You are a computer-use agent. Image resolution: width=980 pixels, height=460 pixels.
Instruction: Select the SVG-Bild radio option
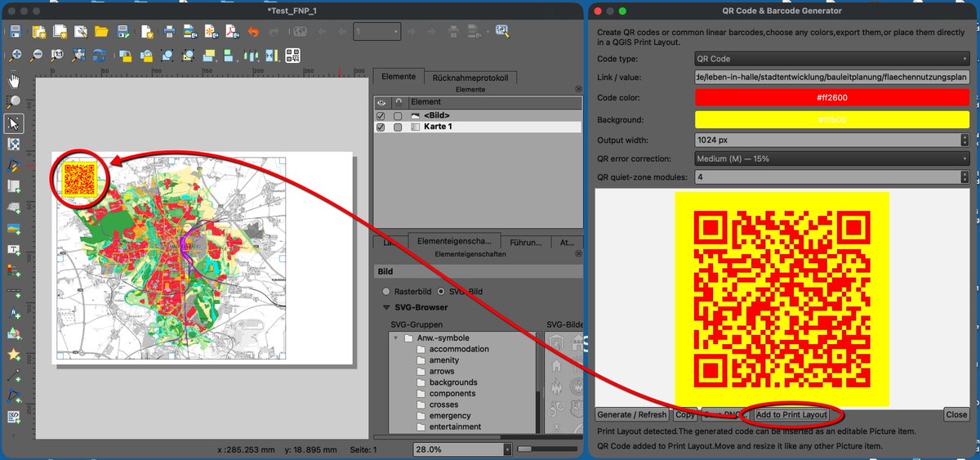pos(442,292)
